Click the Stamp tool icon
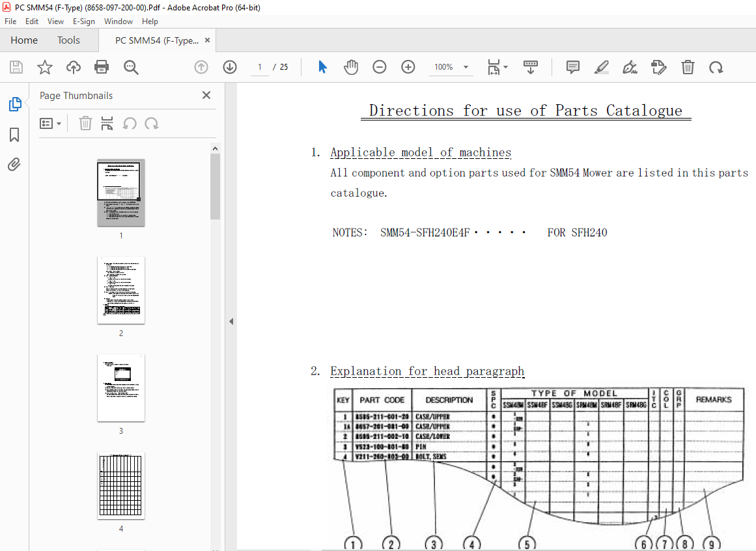Viewport: 756px width, 551px height. [x=658, y=67]
